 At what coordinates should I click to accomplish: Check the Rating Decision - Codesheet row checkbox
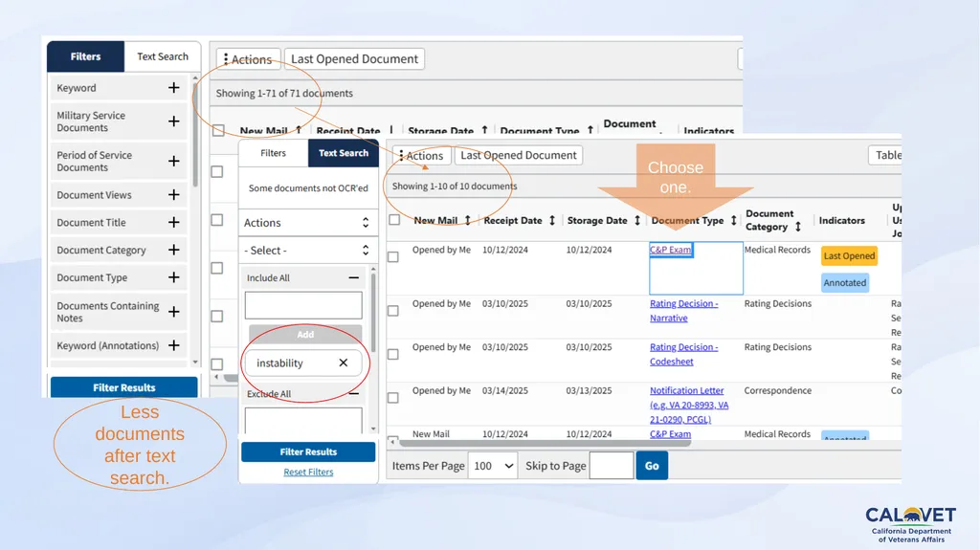393,354
